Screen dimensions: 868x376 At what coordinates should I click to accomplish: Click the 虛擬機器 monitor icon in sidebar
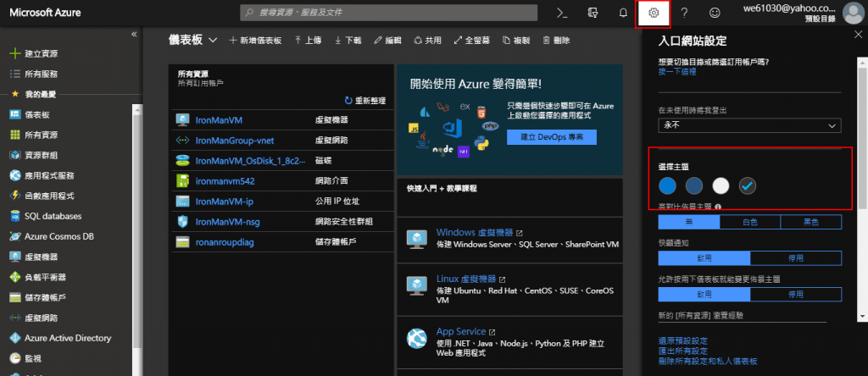point(15,257)
